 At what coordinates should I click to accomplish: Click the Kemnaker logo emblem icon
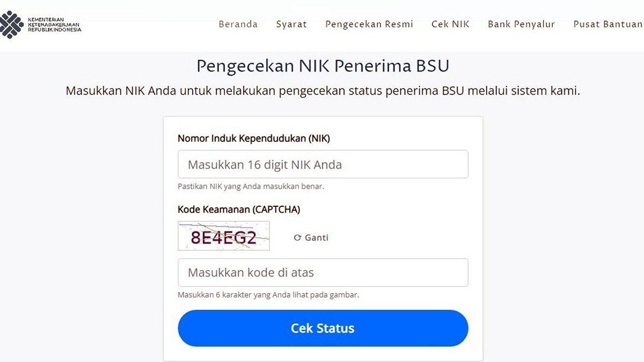pos(12,25)
